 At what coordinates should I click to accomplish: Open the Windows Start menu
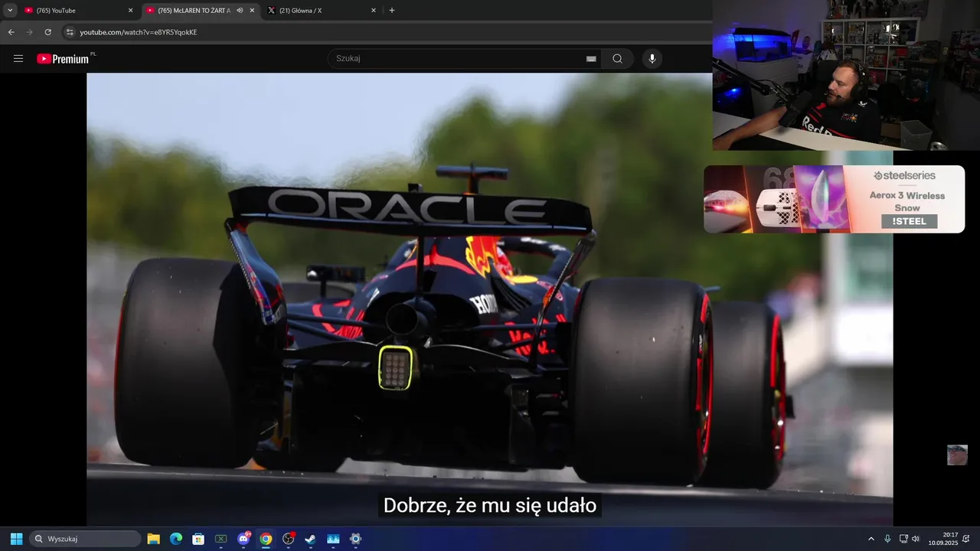(16, 539)
